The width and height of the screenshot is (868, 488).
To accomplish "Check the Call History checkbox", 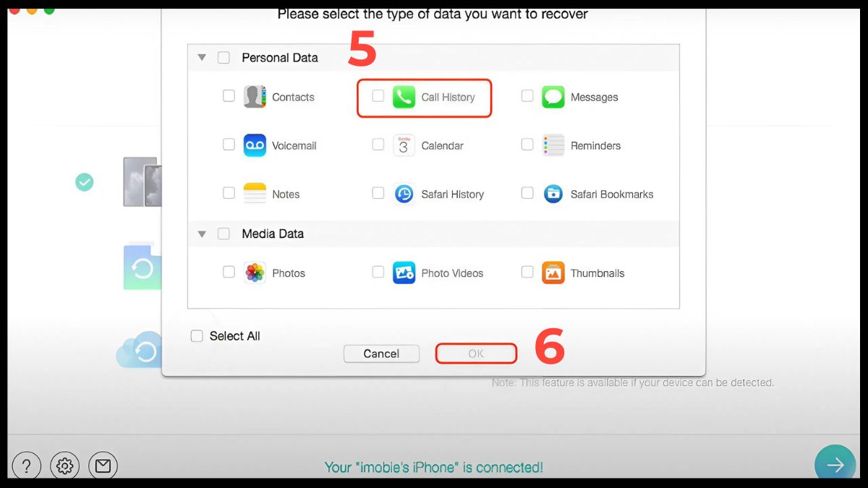I will pos(378,95).
